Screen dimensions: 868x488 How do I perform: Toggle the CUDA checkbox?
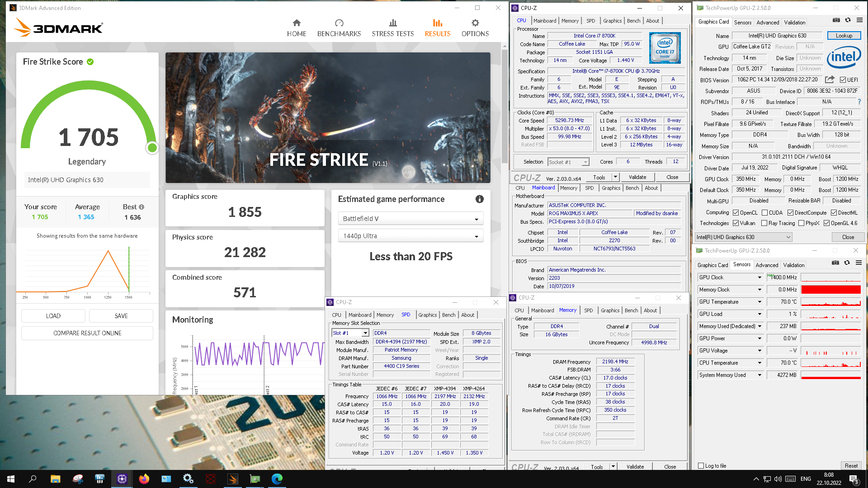(764, 213)
